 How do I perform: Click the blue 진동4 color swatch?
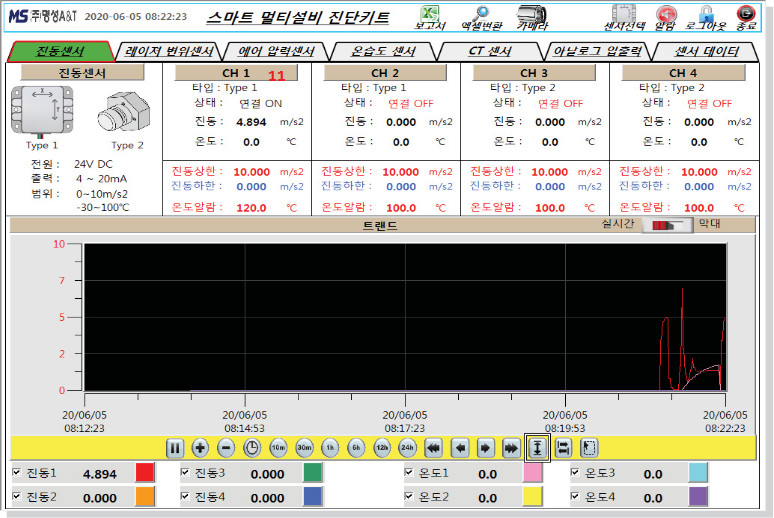[x=313, y=496]
